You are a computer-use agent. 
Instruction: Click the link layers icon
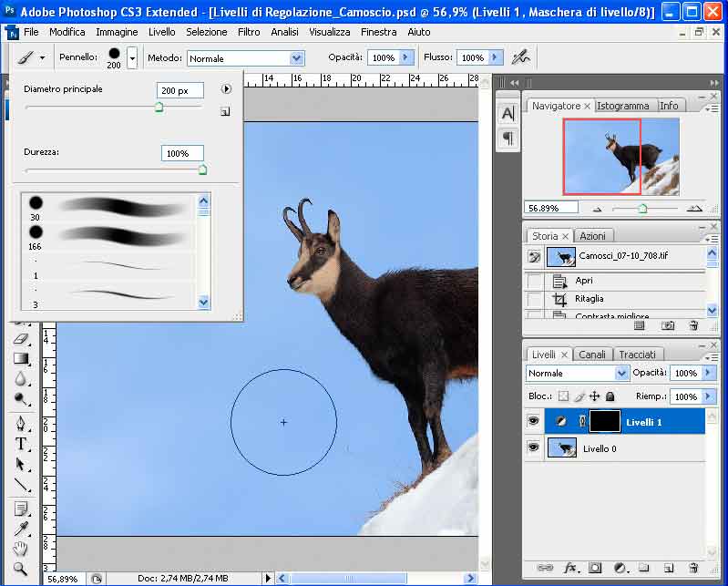click(x=545, y=568)
